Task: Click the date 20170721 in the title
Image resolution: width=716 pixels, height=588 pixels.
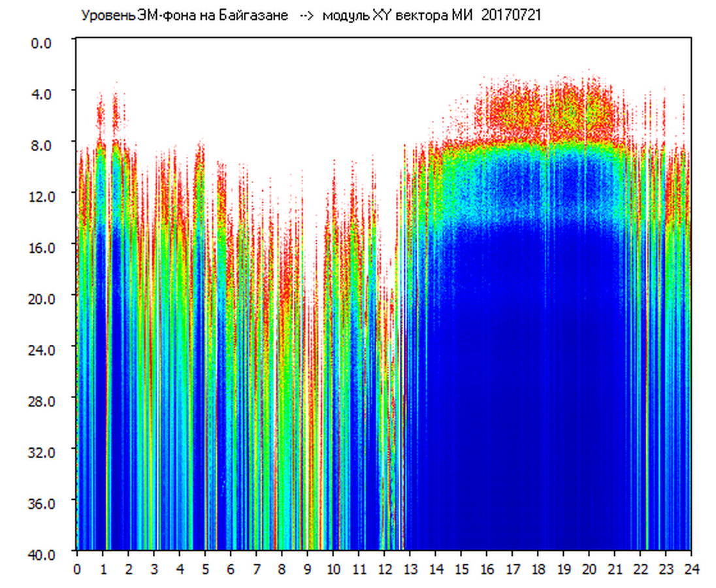Action: [511, 16]
